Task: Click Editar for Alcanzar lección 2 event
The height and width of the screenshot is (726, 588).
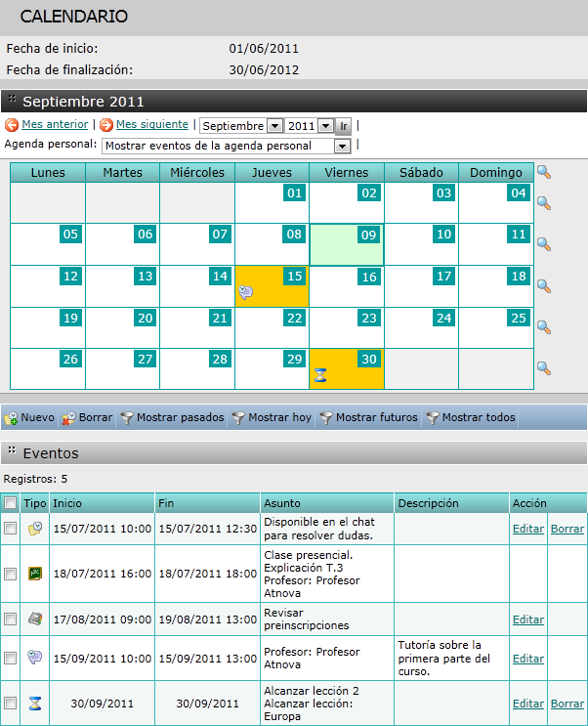Action: [528, 704]
